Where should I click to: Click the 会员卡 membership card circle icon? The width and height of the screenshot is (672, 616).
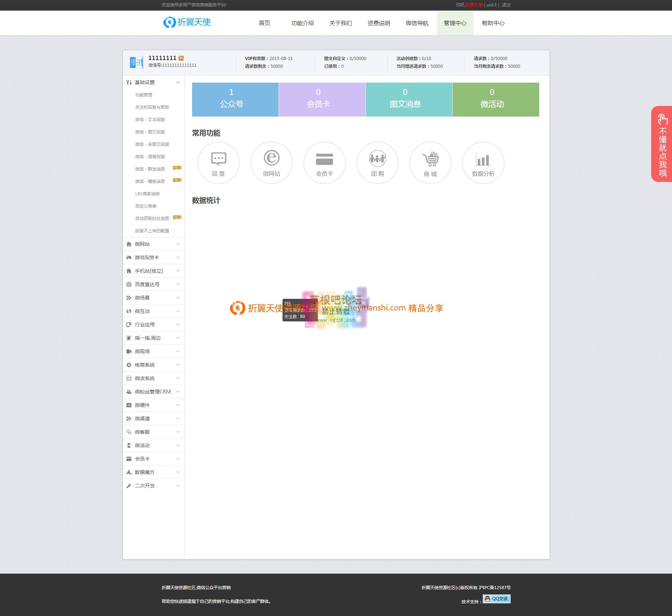pos(324,163)
